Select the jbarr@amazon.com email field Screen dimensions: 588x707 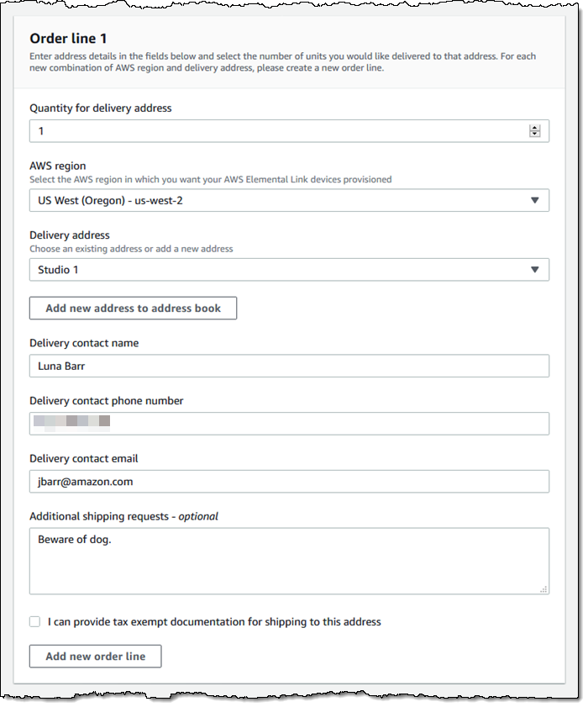point(289,482)
